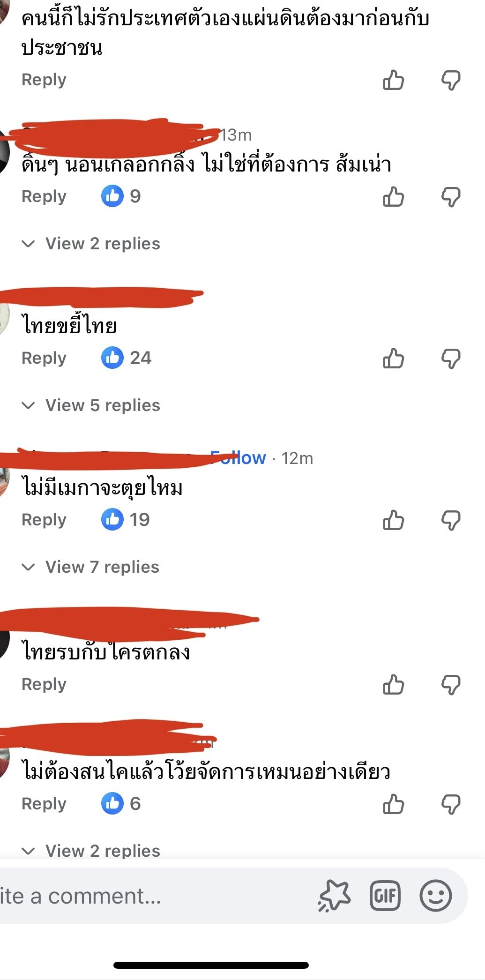Open the blue like reaction showing 9
Viewport: 485px width, 980px height.
tap(121, 196)
